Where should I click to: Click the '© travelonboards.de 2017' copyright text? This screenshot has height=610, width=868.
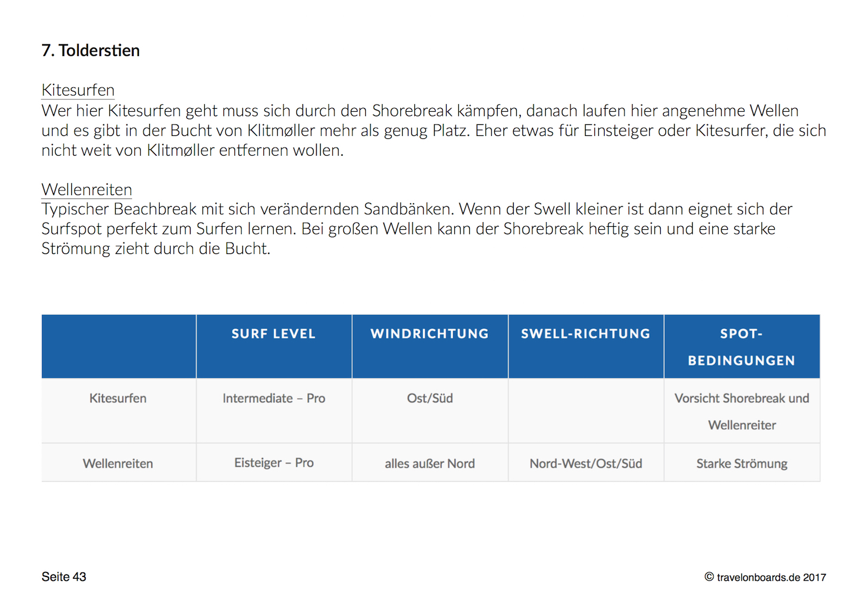coord(765,577)
